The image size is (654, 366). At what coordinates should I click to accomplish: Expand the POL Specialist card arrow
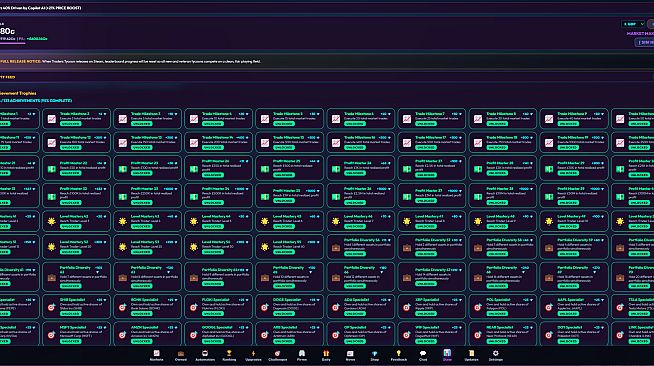click(531, 300)
